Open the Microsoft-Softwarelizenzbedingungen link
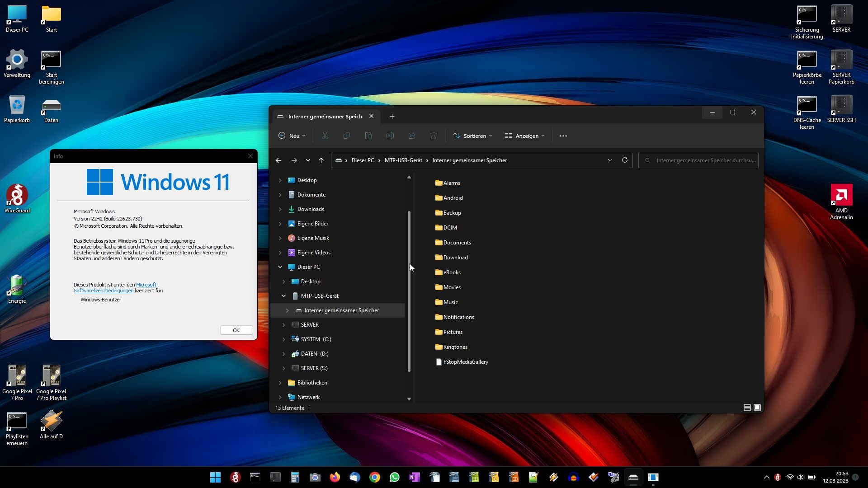This screenshot has height=488, width=868. click(x=104, y=291)
